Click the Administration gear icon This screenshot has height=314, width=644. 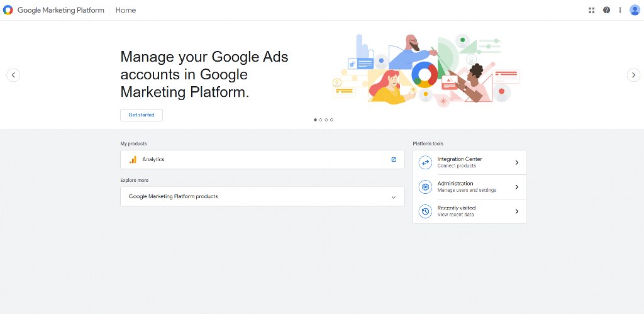point(425,187)
